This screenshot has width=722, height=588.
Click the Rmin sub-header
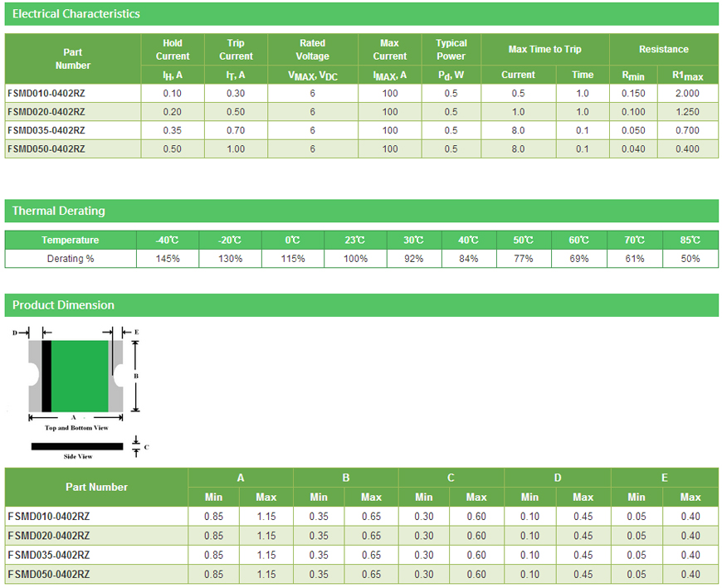633,75
